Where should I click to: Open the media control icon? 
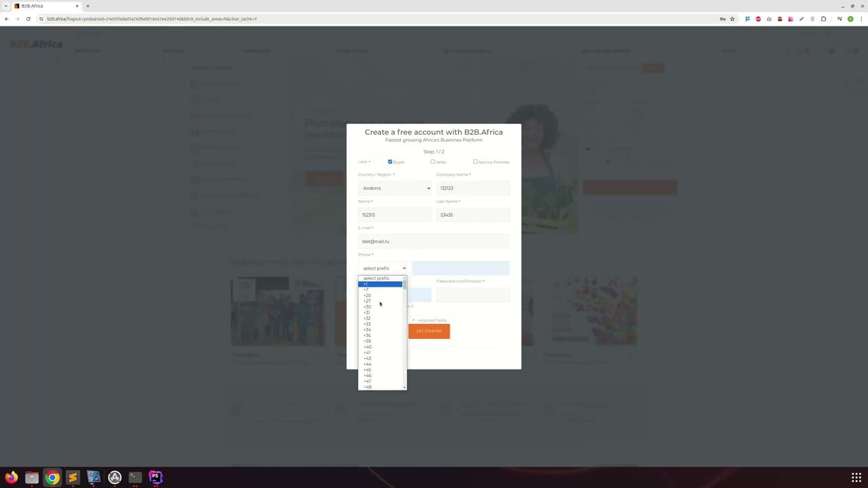(x=840, y=19)
